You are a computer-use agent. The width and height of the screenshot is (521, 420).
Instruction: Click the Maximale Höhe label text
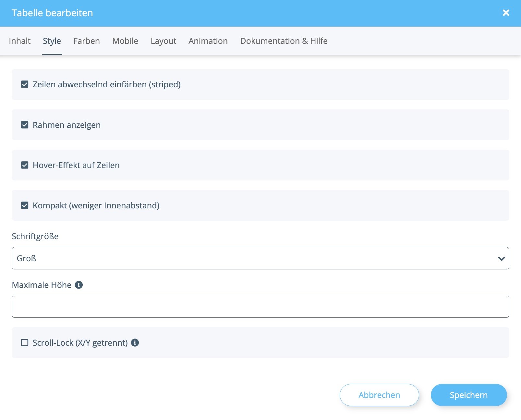click(42, 285)
